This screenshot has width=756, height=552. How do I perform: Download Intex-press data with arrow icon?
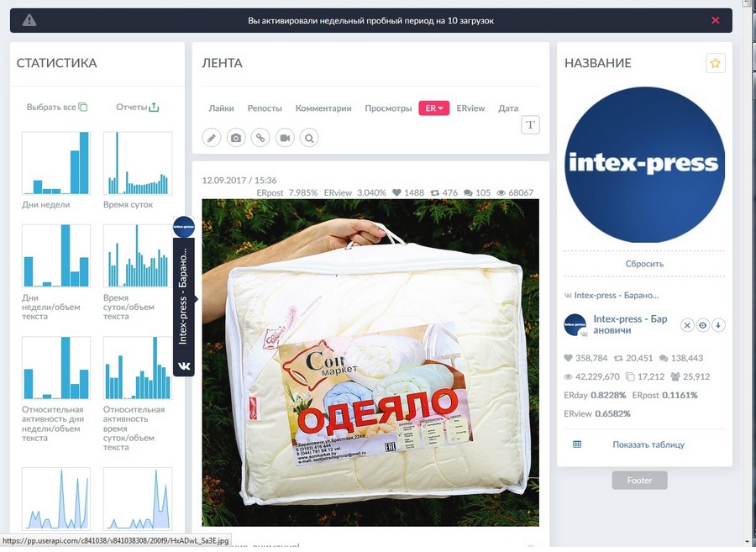(719, 325)
